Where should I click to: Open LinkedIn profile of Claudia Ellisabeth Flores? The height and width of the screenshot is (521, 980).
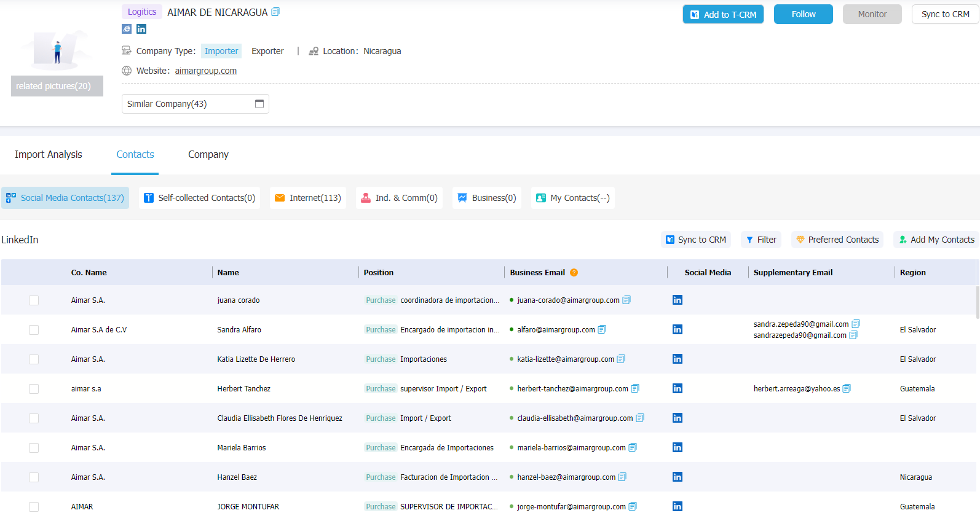coord(678,418)
